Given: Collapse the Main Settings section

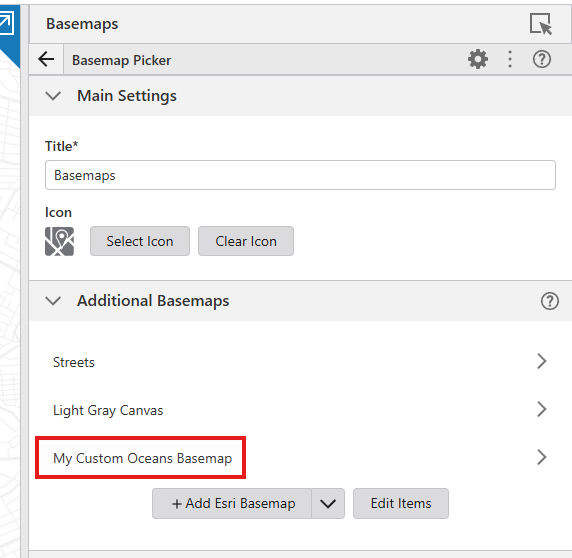Looking at the screenshot, I should 53,96.
